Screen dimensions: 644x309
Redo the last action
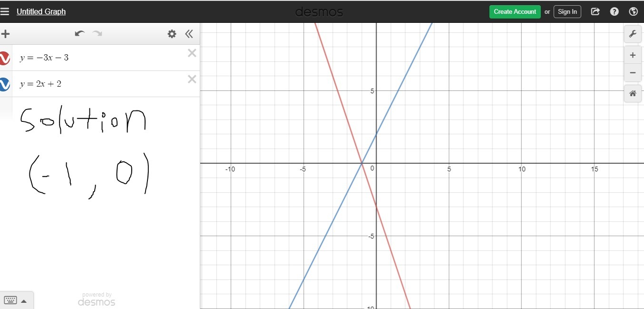pyautogui.click(x=97, y=33)
